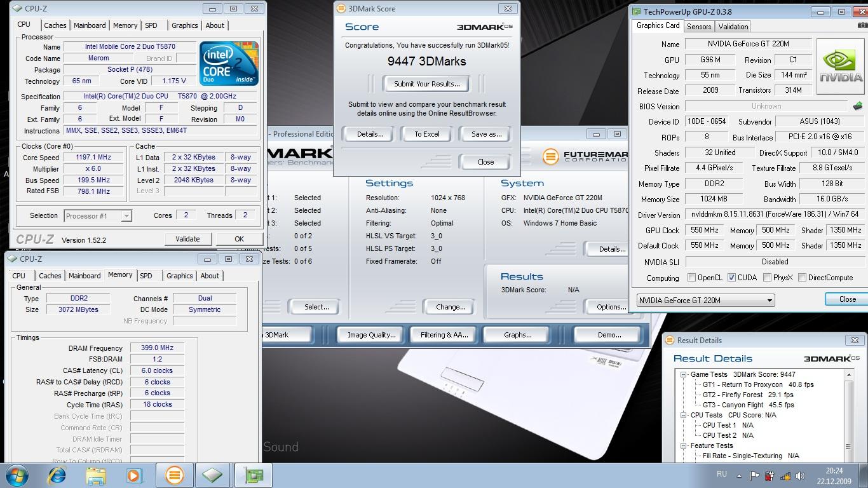This screenshot has height=488, width=868.
Task: Click taskbar clock showing 20:24
Action: 834,475
